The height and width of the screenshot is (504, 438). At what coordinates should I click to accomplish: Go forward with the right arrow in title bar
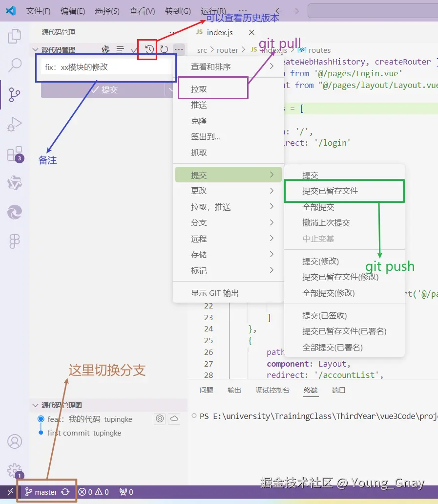pyautogui.click(x=295, y=11)
